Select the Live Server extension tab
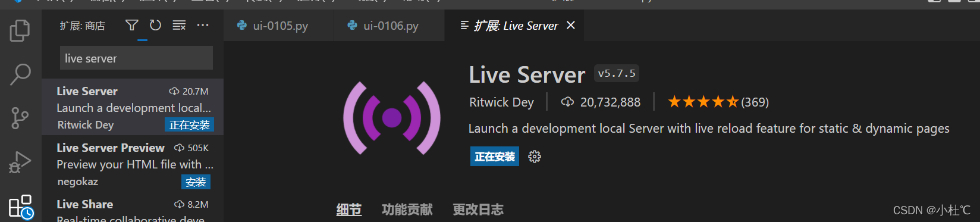 (x=515, y=26)
